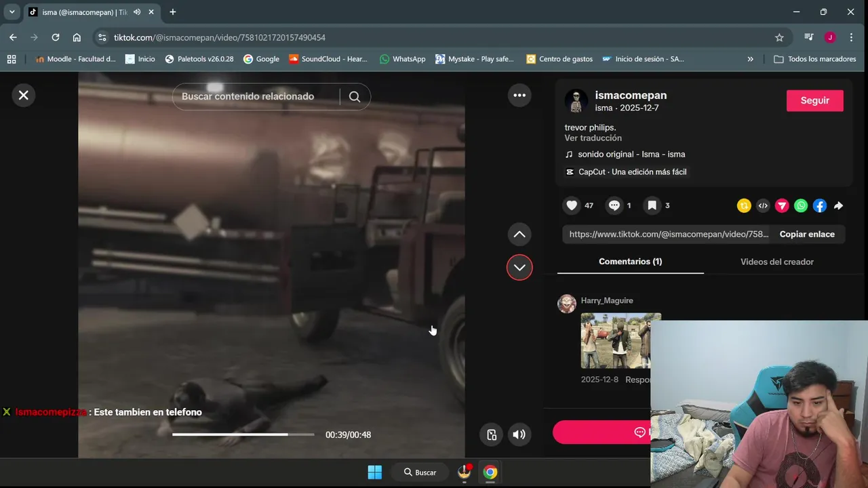Seek on the video progress bar
This screenshot has height=488, width=868.
coord(243,434)
